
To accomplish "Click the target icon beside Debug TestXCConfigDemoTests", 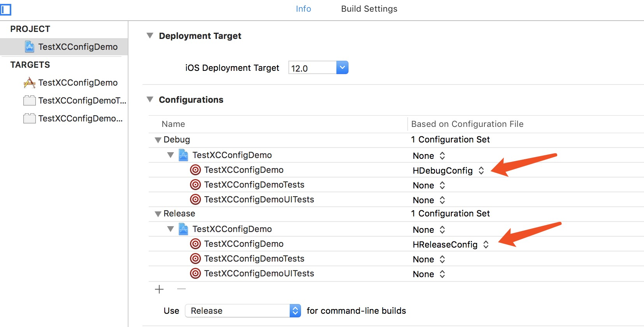I will pyautogui.click(x=195, y=185).
